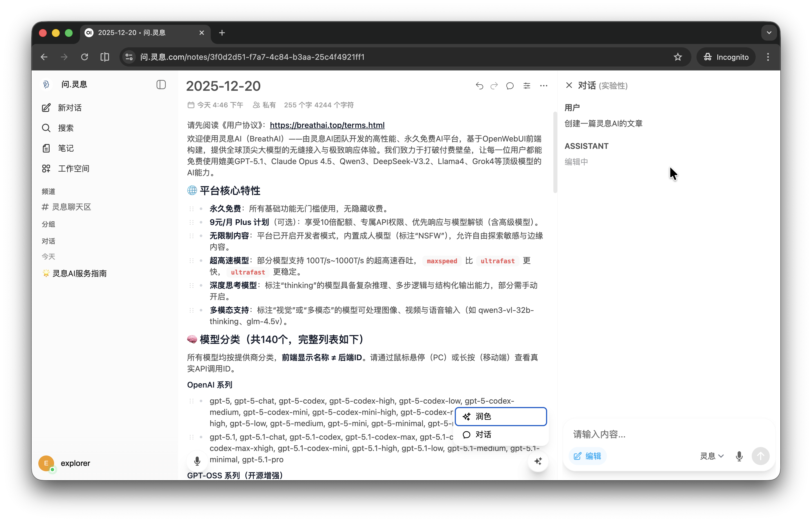The image size is (812, 522).
Task: Toggle the left sidebar panel icon
Action: [x=161, y=84]
